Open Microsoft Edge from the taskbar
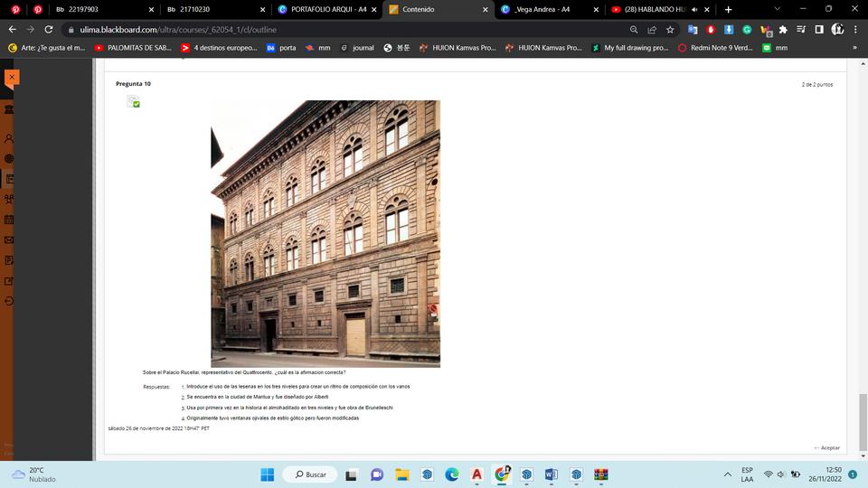The width and height of the screenshot is (868, 488). coord(452,474)
